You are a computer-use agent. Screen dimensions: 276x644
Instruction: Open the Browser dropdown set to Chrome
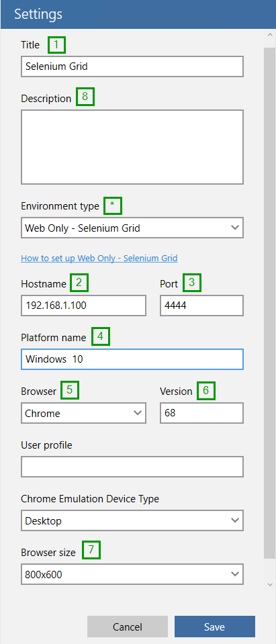[x=83, y=413]
